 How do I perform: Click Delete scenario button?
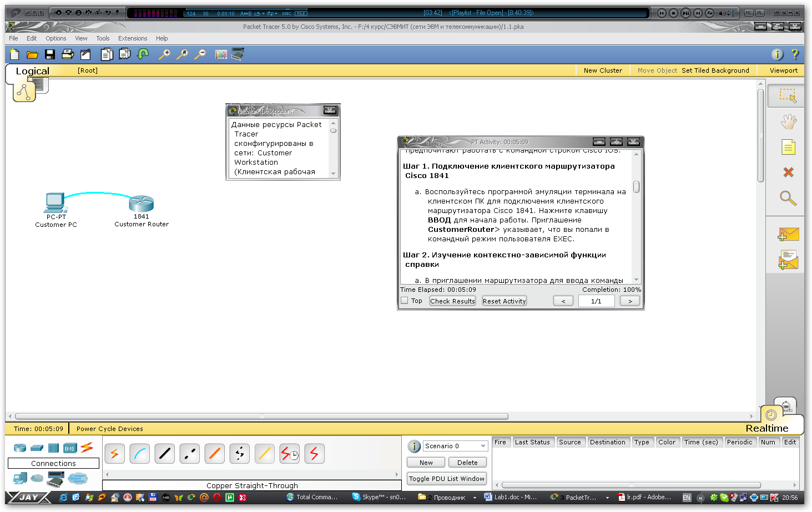(x=467, y=463)
